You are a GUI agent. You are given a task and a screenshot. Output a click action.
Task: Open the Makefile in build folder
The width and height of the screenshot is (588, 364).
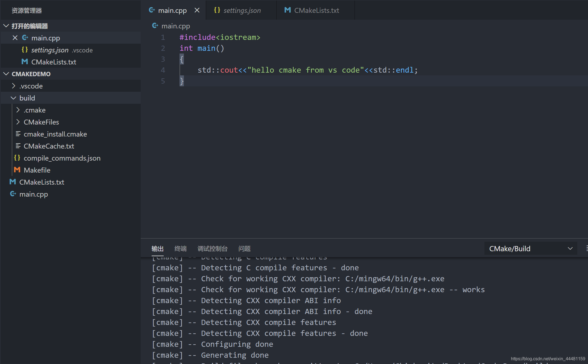[70, 170]
